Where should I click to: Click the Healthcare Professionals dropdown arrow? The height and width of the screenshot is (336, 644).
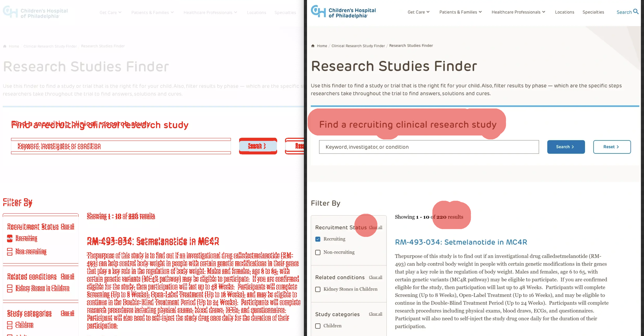coord(544,12)
